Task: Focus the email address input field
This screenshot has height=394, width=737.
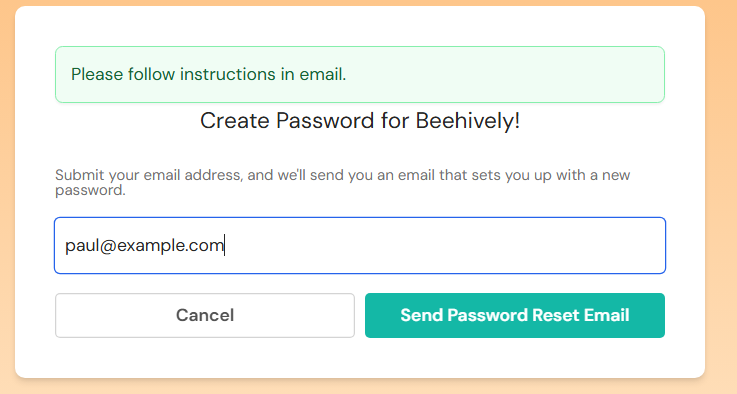Action: 360,245
